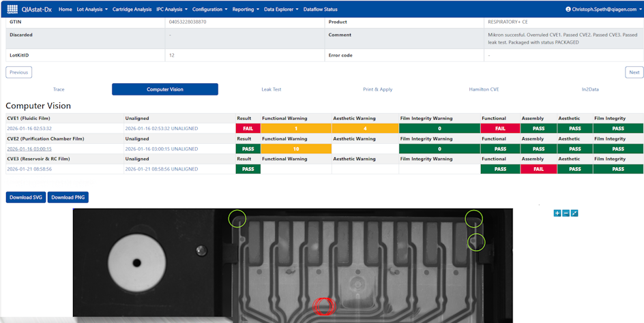This screenshot has width=644, height=323.
Task: Click the red circle defect marker
Action: 325,306
